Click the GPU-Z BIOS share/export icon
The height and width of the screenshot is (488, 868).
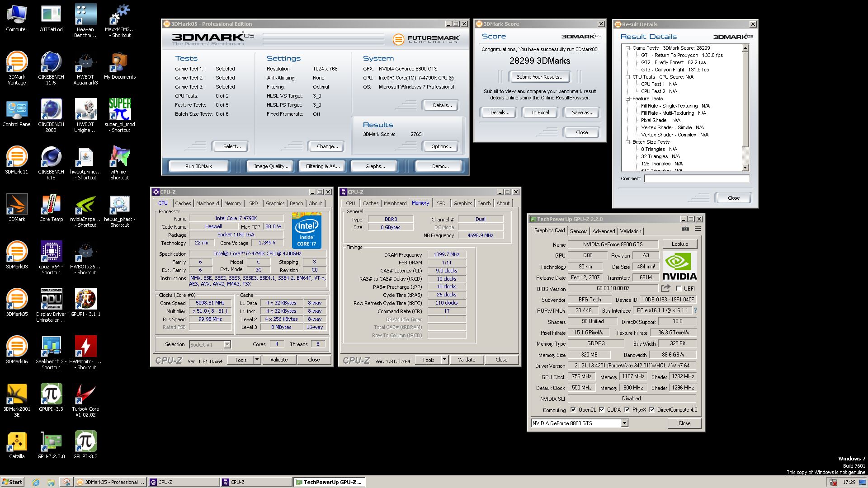pyautogui.click(x=665, y=288)
